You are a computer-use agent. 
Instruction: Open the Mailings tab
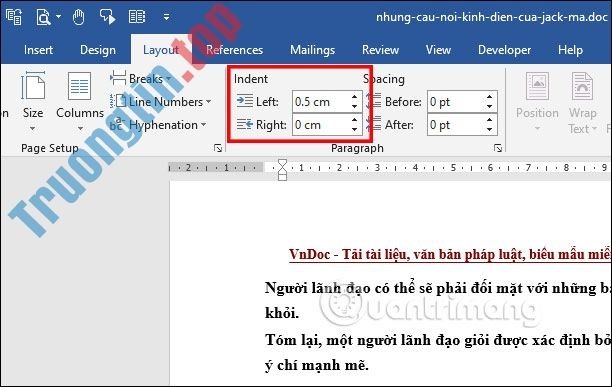click(x=312, y=50)
